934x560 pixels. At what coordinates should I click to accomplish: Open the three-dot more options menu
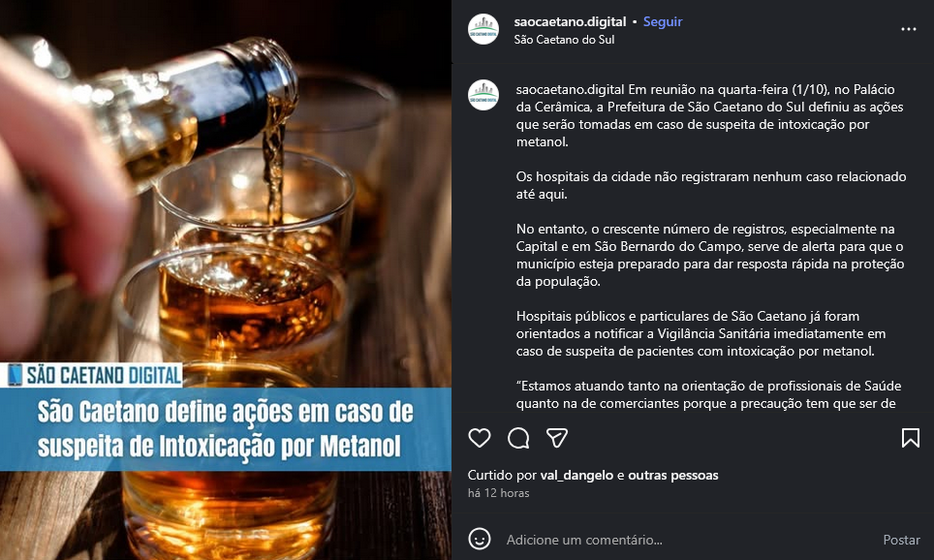[x=909, y=29]
